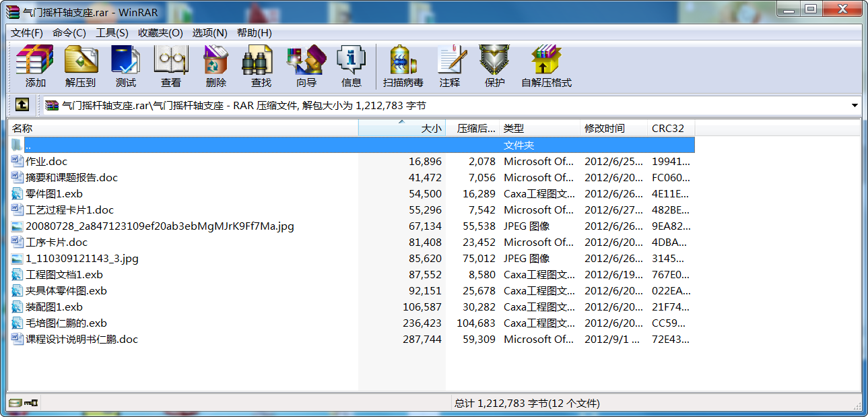Click the 删除 (Delete) toolbar icon

(216, 66)
